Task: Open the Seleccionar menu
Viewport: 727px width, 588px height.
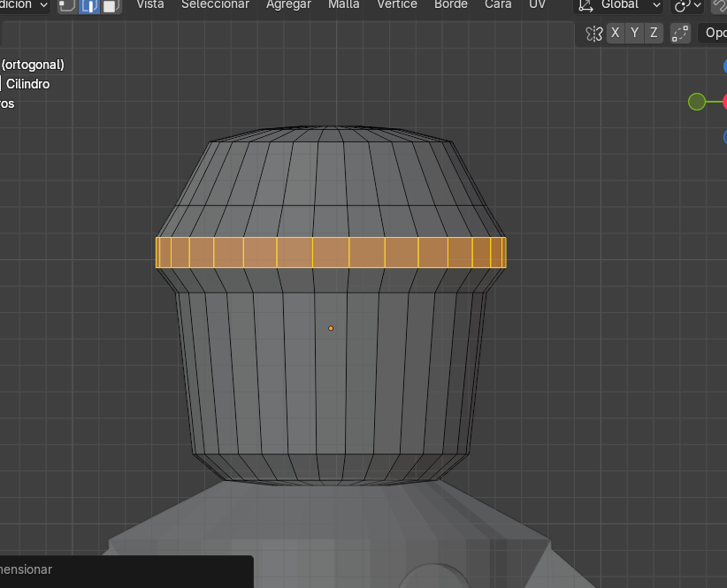Action: pyautogui.click(x=215, y=4)
